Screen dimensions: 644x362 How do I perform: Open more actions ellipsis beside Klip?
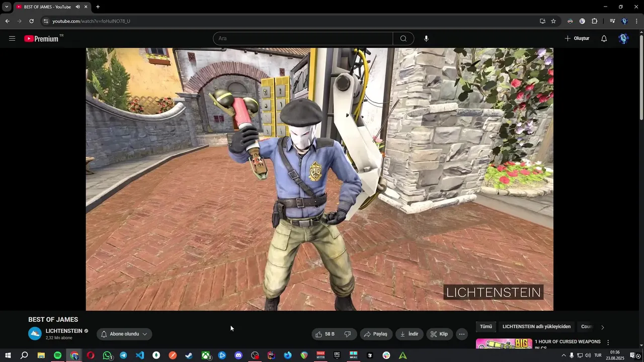click(x=462, y=334)
